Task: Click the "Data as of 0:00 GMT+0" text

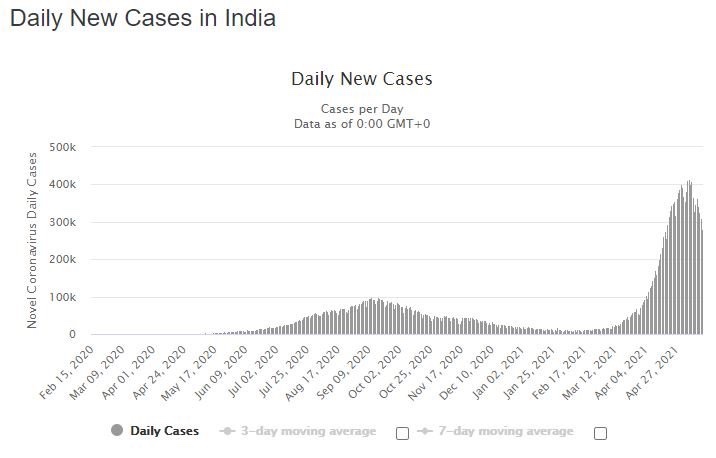Action: coord(361,123)
